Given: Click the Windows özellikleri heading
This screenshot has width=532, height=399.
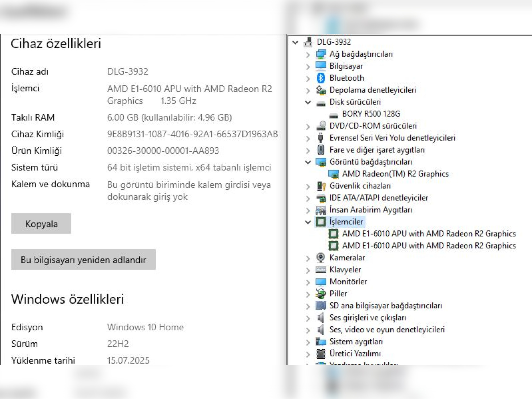Looking at the screenshot, I should click(x=68, y=299).
